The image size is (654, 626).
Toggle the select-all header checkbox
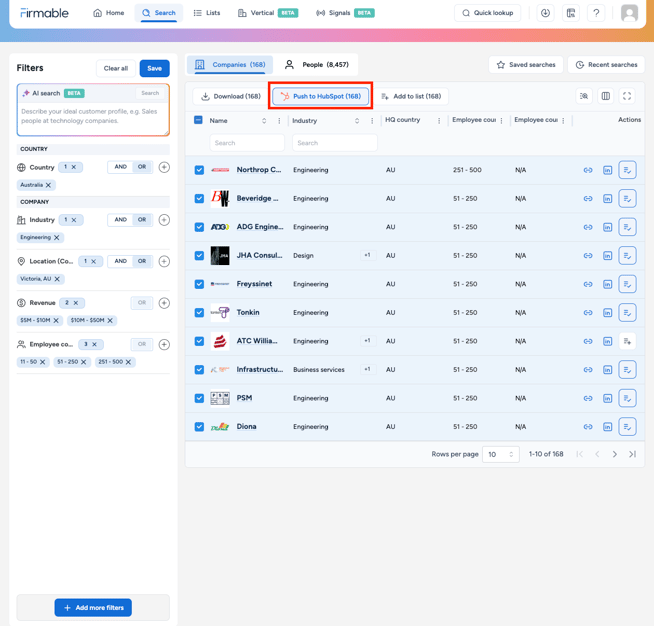[199, 120]
